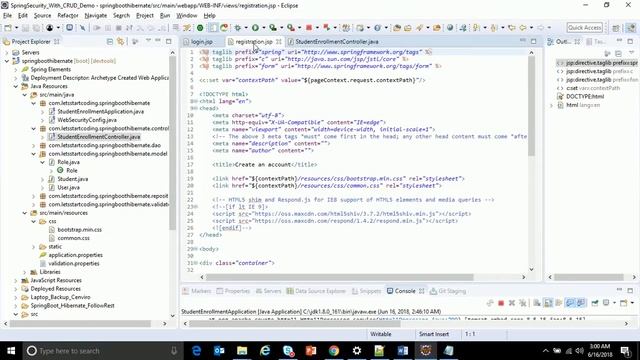This screenshot has width=640, height=360.
Task: Click the editor vertical scrollbar
Action: (x=531, y=106)
